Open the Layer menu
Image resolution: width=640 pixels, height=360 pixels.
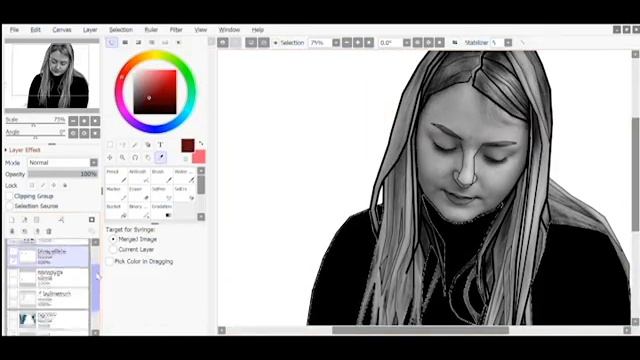(90, 30)
